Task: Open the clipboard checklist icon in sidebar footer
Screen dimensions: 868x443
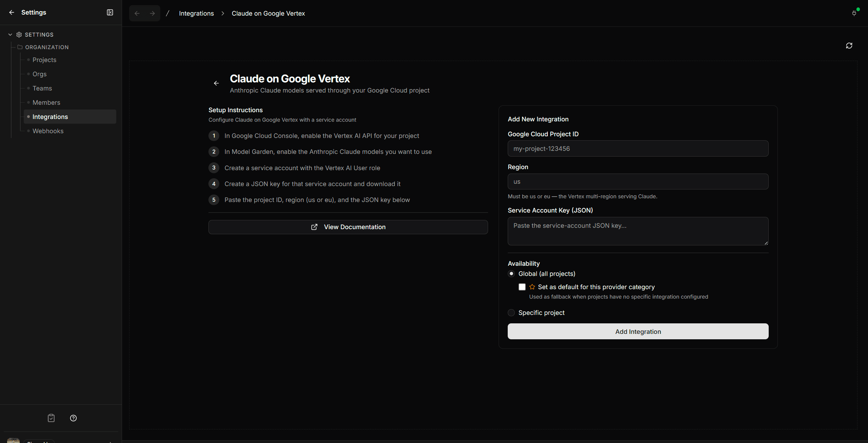Action: coord(51,418)
